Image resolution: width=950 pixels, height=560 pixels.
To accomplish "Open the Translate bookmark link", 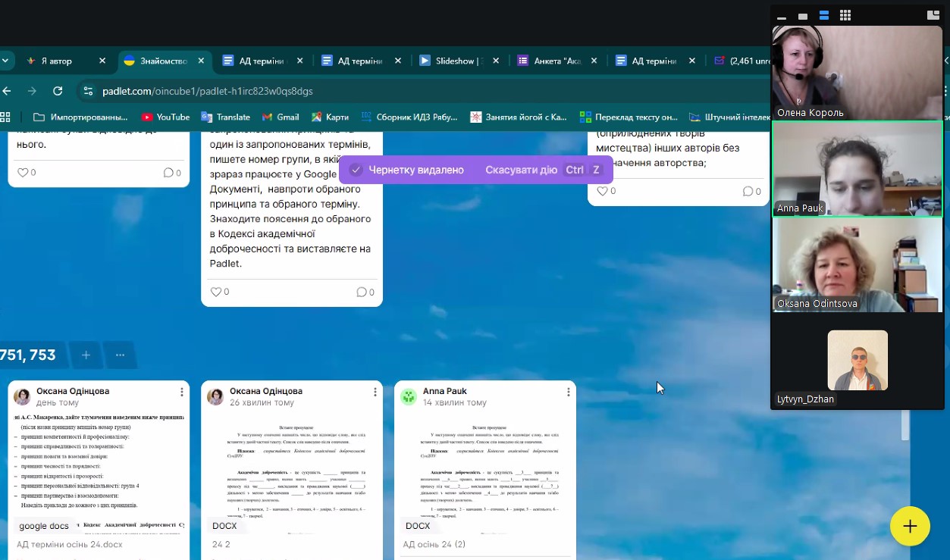I will point(226,117).
